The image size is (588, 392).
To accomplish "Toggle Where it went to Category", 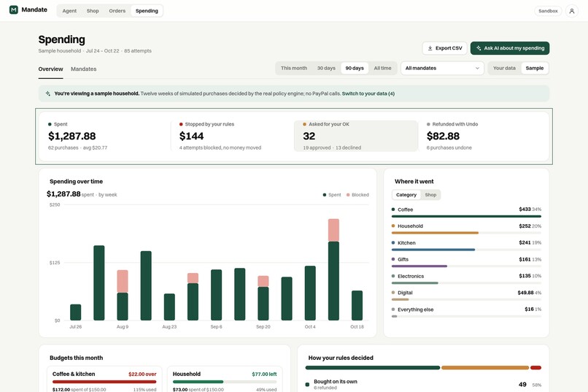I will click(406, 195).
